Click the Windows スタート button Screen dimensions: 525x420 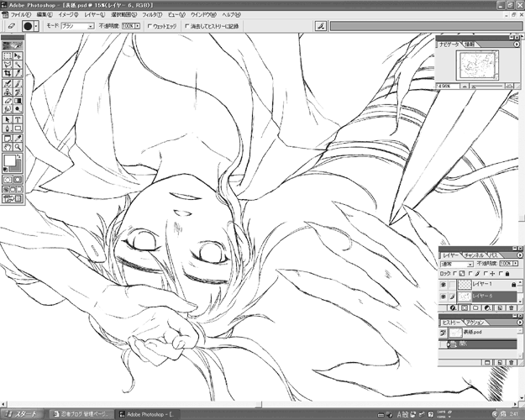coord(22,414)
